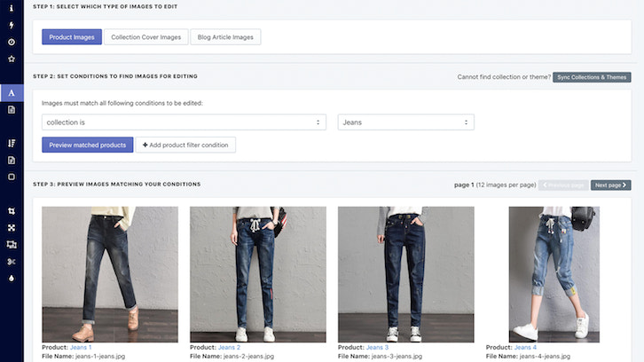Open the 'Jeans' collection dropdown
644x362 pixels.
(x=405, y=122)
